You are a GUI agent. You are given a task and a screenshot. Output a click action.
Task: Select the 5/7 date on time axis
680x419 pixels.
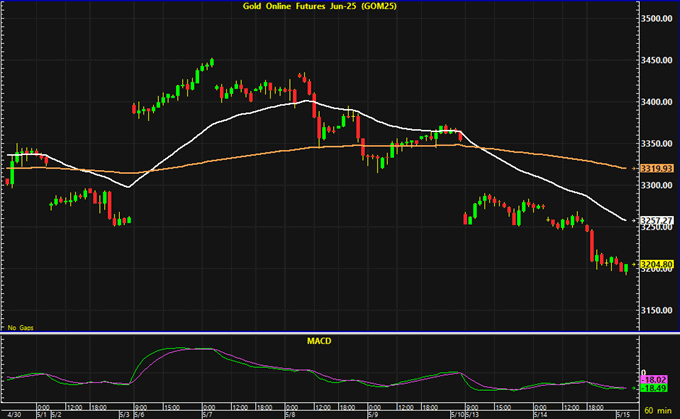(205, 412)
